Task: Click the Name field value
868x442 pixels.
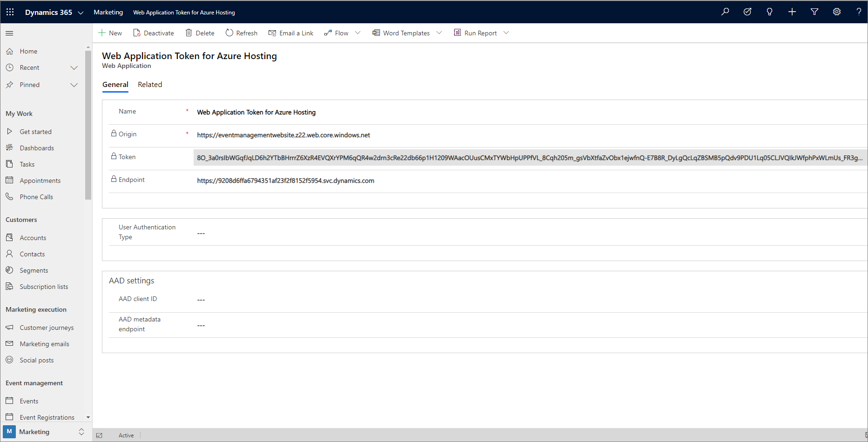Action: (256, 112)
